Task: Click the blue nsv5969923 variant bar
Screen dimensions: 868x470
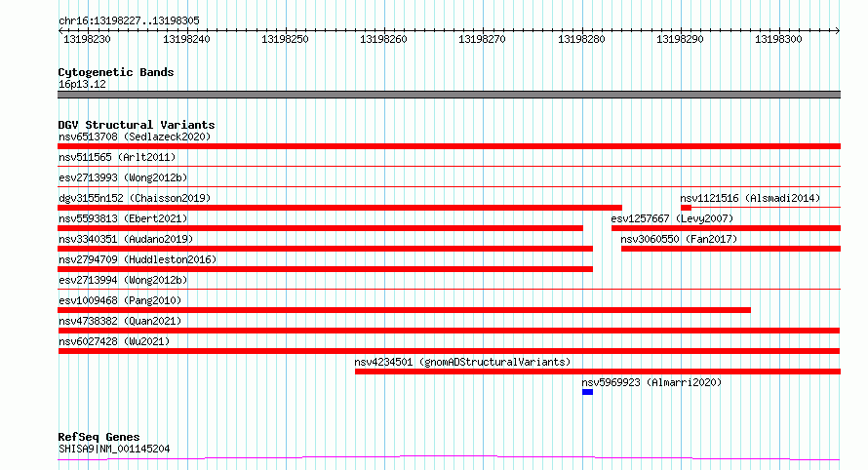Action: 587,392
